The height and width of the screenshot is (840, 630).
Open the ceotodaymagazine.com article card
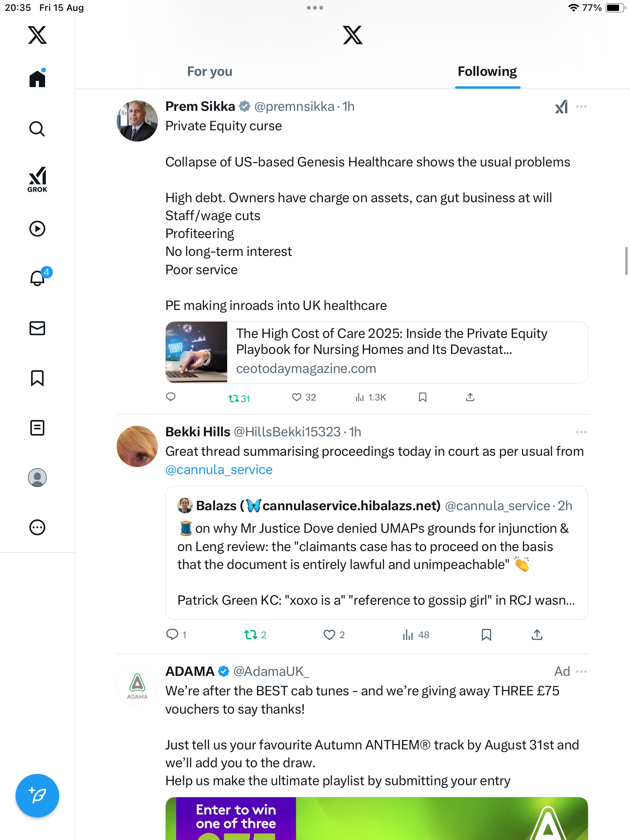[x=376, y=352]
